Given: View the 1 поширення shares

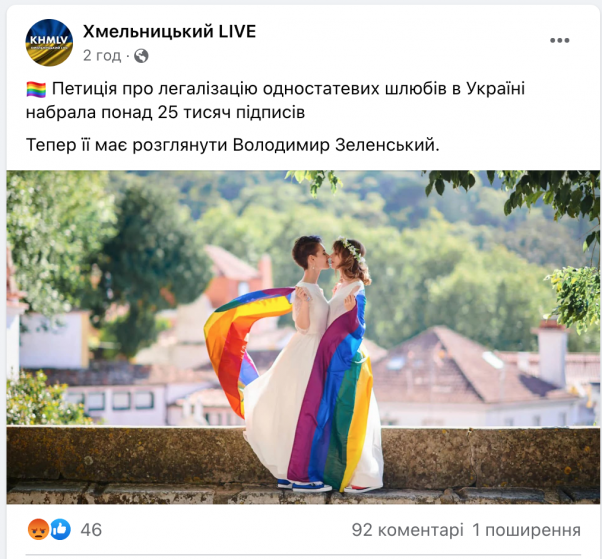Looking at the screenshot, I should [526, 530].
